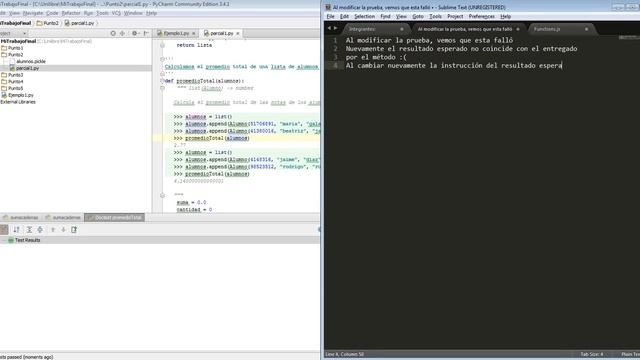Click the leftmost test runner toolbar toggle

pos(4,230)
